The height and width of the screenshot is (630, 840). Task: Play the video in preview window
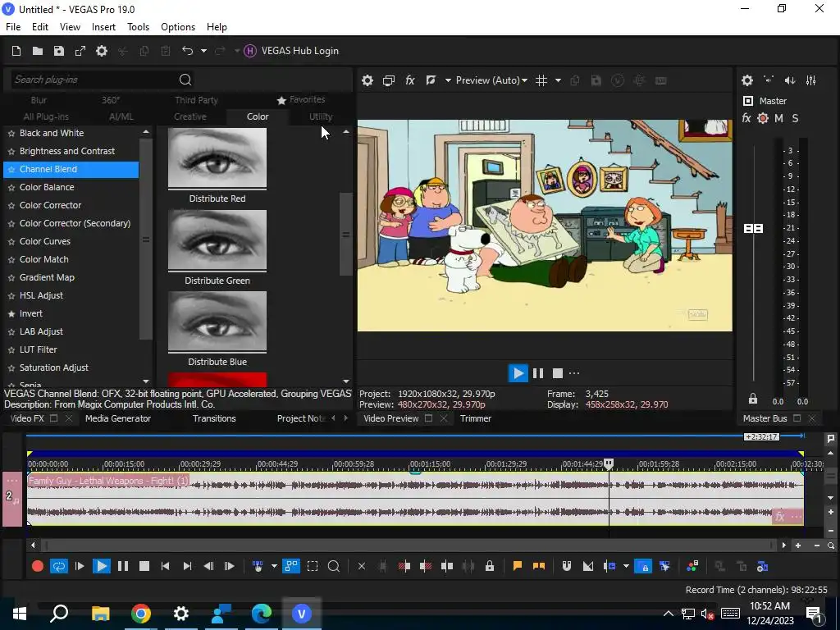pyautogui.click(x=518, y=373)
